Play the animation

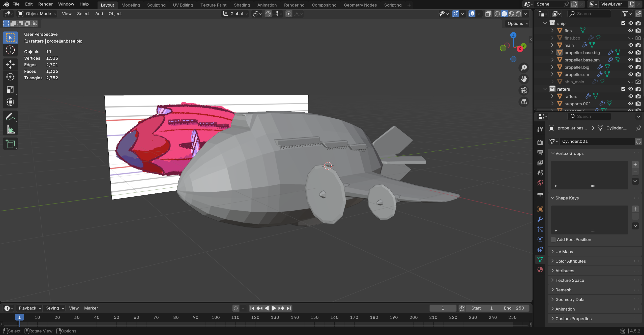point(274,308)
